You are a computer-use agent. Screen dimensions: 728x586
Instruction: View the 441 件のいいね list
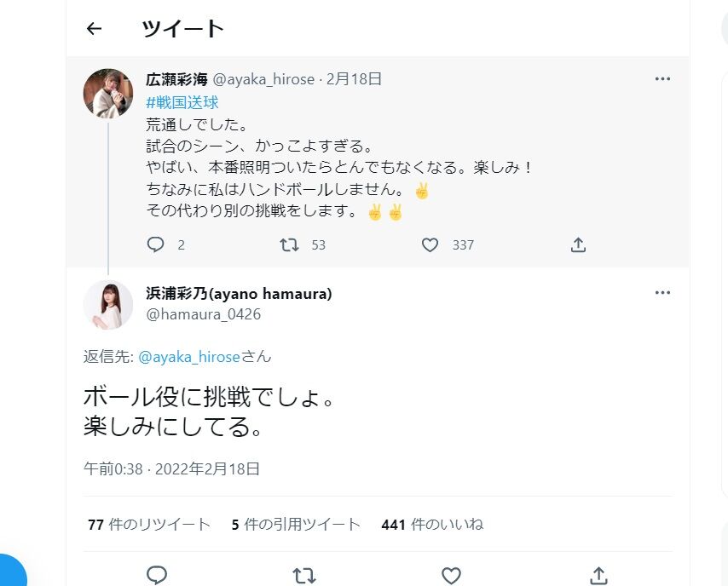(432, 525)
